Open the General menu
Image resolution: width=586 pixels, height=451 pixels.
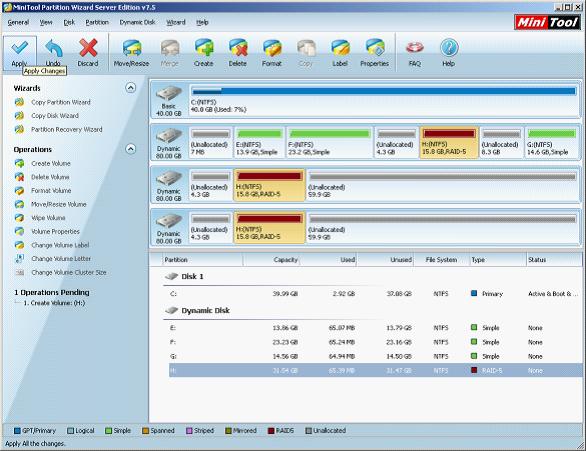pyautogui.click(x=18, y=22)
